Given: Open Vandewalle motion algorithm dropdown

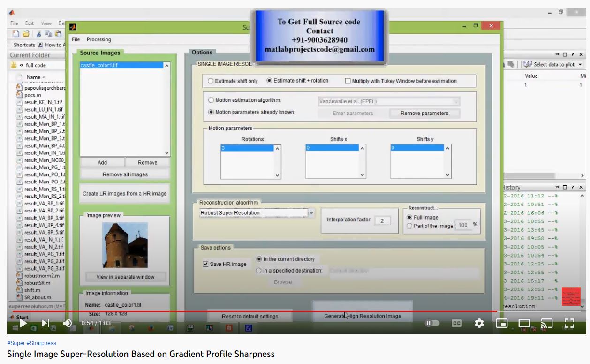Looking at the screenshot, I should [455, 101].
